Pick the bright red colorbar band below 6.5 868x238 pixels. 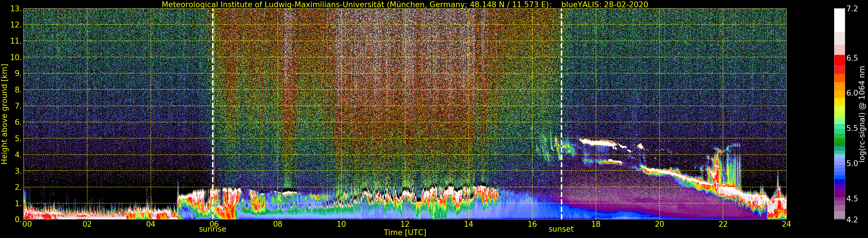839,60
